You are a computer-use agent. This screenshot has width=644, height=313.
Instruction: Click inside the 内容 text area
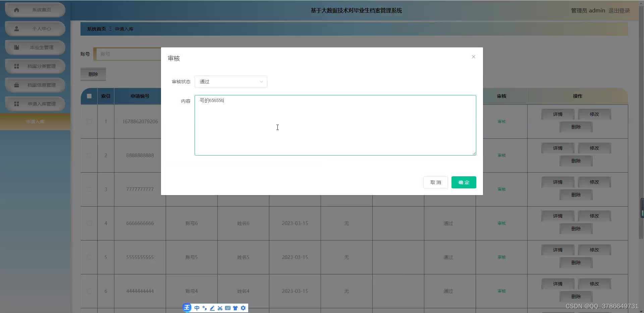335,125
